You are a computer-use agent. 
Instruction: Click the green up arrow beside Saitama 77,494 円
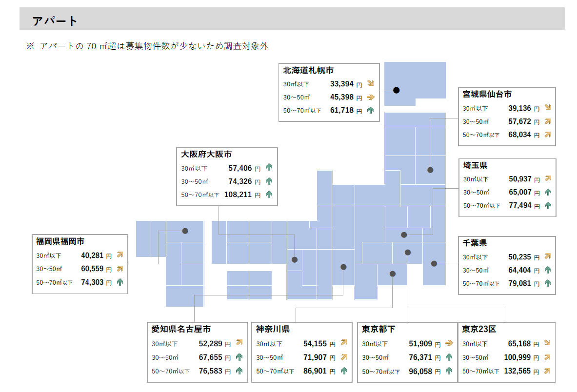click(x=548, y=206)
